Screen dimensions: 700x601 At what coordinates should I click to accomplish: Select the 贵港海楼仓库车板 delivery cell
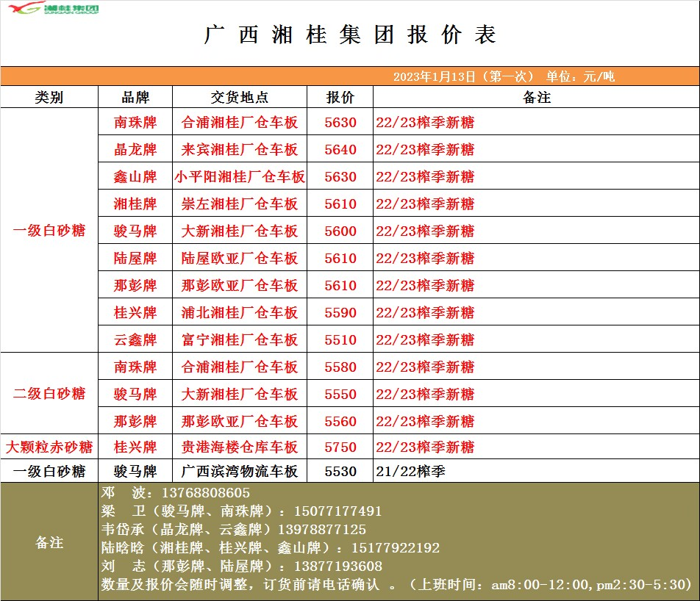239,447
